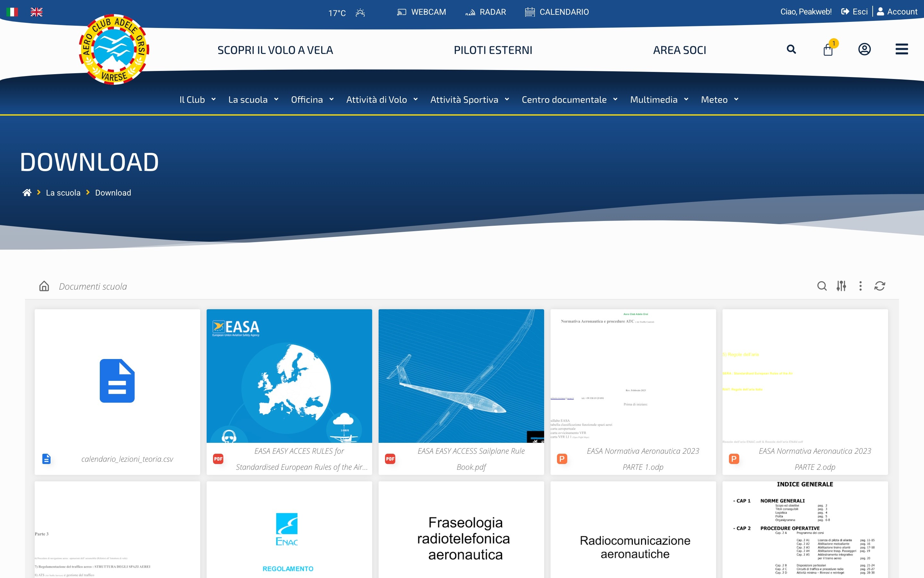
Task: Open PILOTI ESTERNI menu
Action: (493, 50)
